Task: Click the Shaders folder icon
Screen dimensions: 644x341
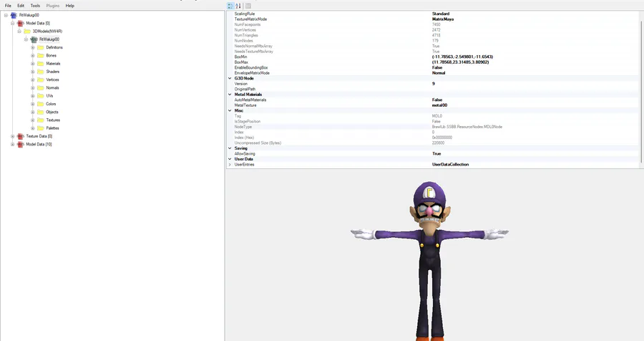Action: click(x=41, y=72)
